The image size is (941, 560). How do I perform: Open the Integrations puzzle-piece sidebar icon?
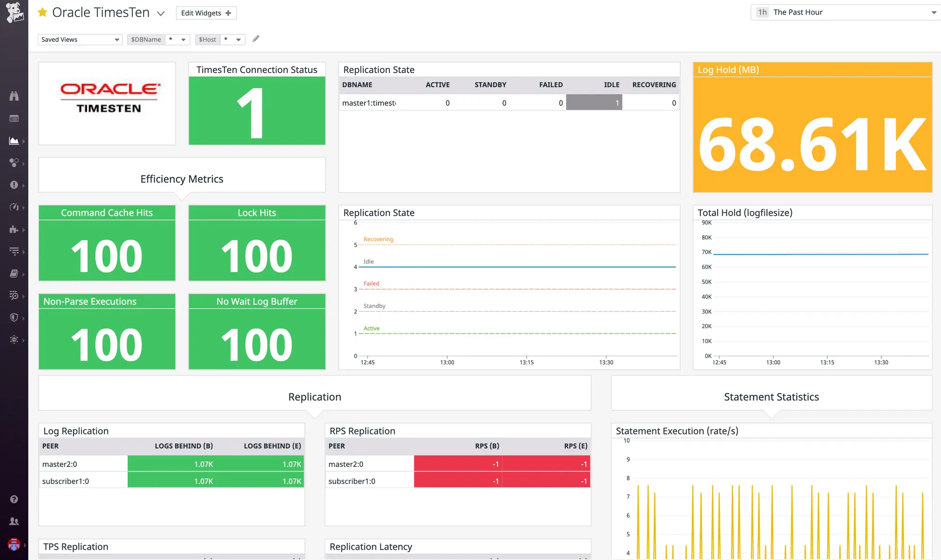(x=14, y=229)
